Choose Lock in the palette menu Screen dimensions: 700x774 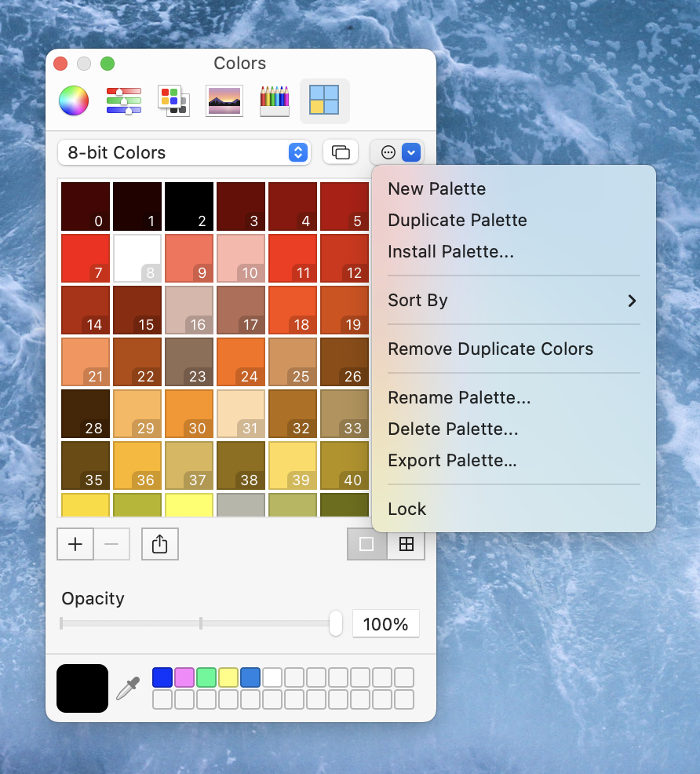coord(407,509)
